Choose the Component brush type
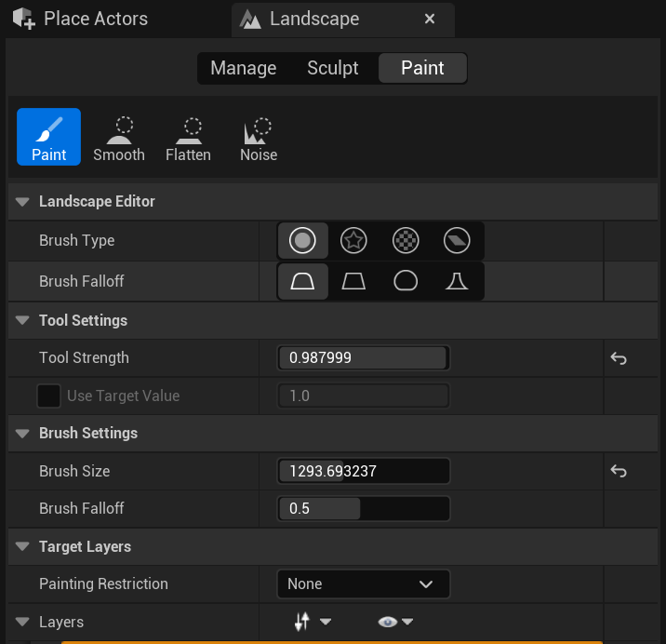The height and width of the screenshot is (644, 666). (x=457, y=241)
